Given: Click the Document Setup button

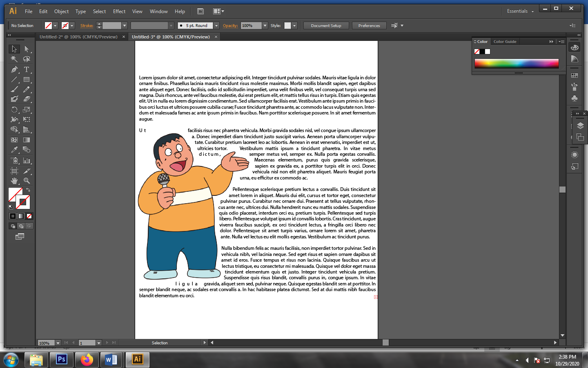Looking at the screenshot, I should 326,26.
